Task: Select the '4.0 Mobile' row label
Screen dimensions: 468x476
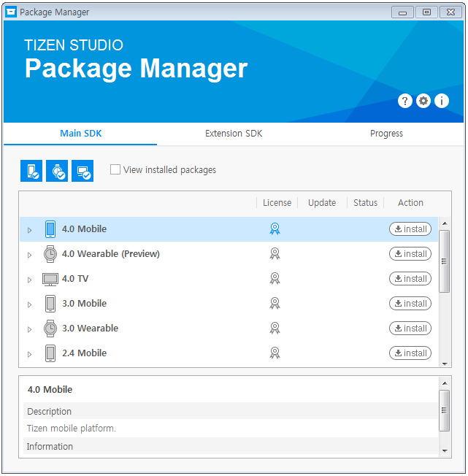Action: tap(85, 229)
